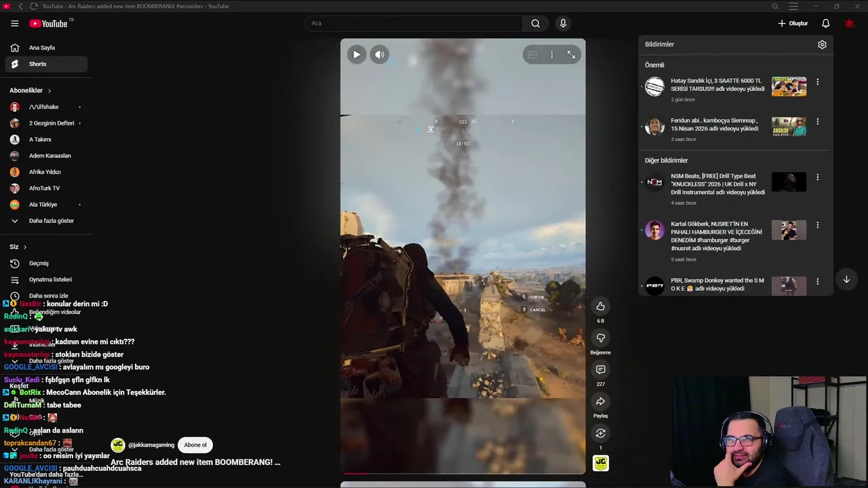Open Feridun abi kamboçya notification text
The image size is (868, 488).
[x=715, y=125]
